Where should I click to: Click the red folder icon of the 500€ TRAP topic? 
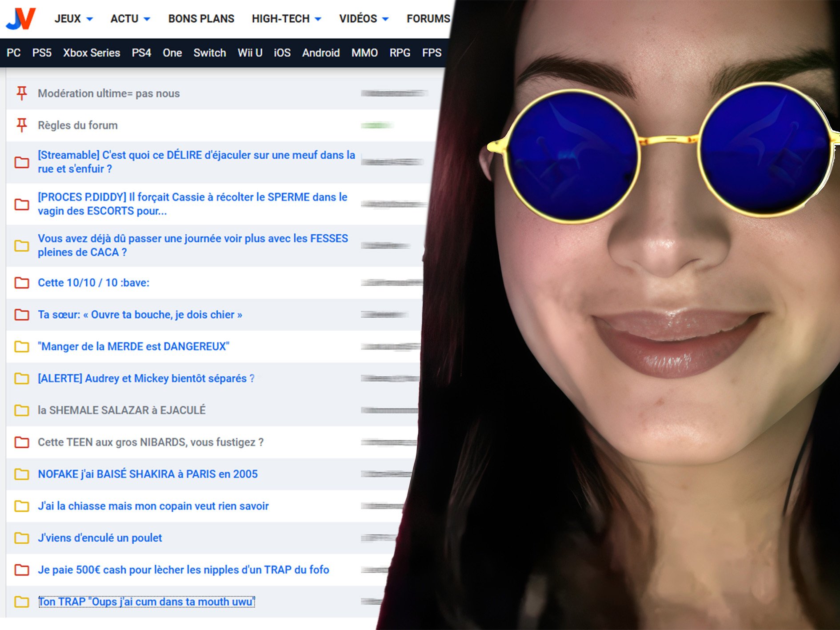click(21, 570)
